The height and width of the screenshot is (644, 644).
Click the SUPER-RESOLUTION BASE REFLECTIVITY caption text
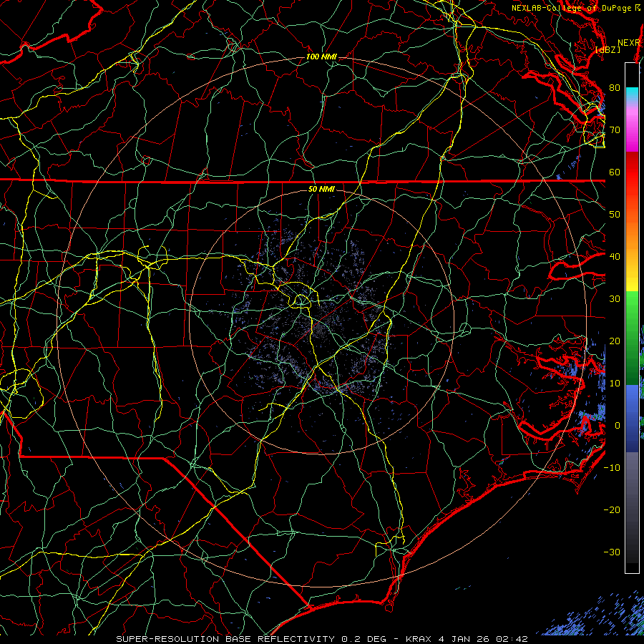[x=225, y=639]
